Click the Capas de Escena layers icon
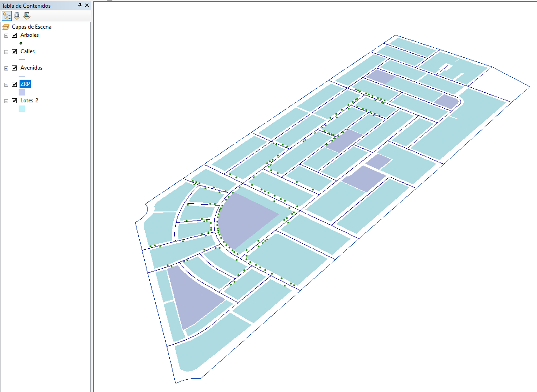This screenshot has height=392, width=537. [6, 27]
